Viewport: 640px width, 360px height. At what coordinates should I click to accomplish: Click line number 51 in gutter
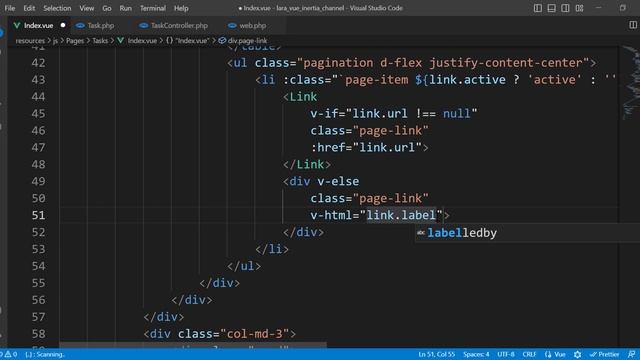[38, 215]
